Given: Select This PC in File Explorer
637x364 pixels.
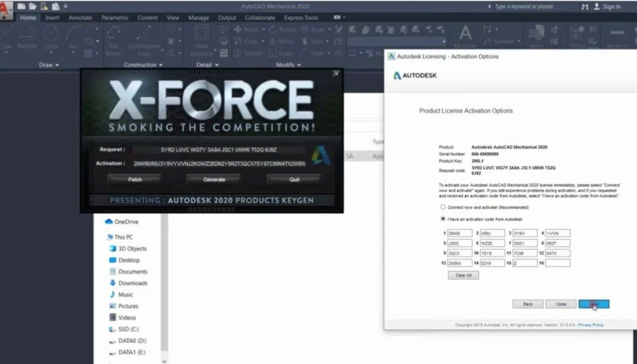Looking at the screenshot, I should 119,237.
